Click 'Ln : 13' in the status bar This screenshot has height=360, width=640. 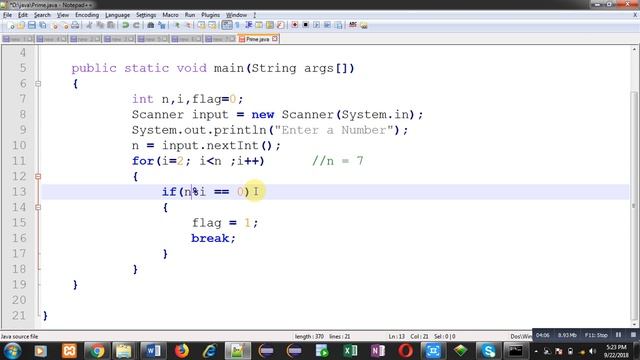[396, 337]
